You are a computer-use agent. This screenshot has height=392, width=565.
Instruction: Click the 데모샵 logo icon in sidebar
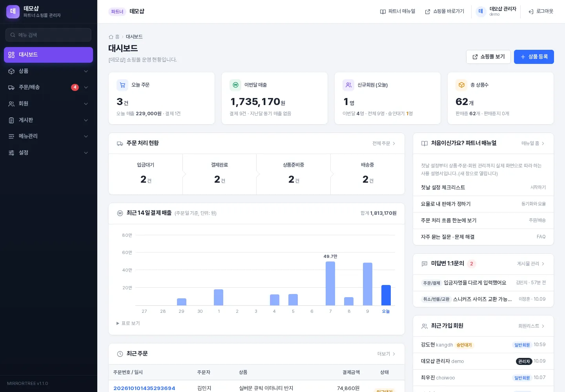click(x=13, y=11)
